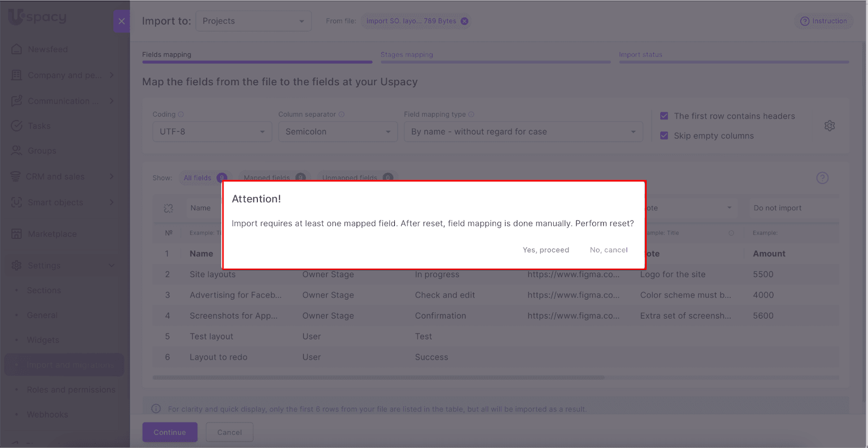Image resolution: width=868 pixels, height=448 pixels.
Task: Close the import panel with X
Action: (122, 21)
